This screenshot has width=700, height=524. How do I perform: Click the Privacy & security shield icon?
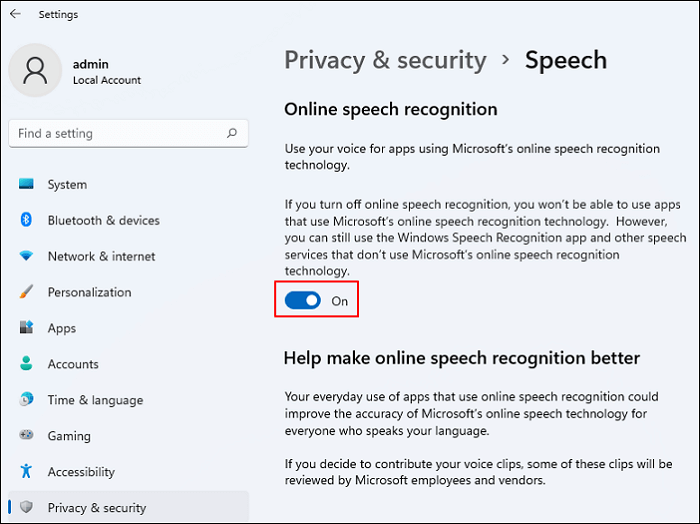coord(27,508)
